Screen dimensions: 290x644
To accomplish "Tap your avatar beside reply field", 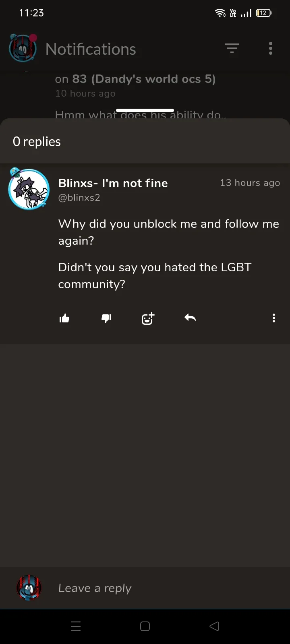I will click(29, 588).
